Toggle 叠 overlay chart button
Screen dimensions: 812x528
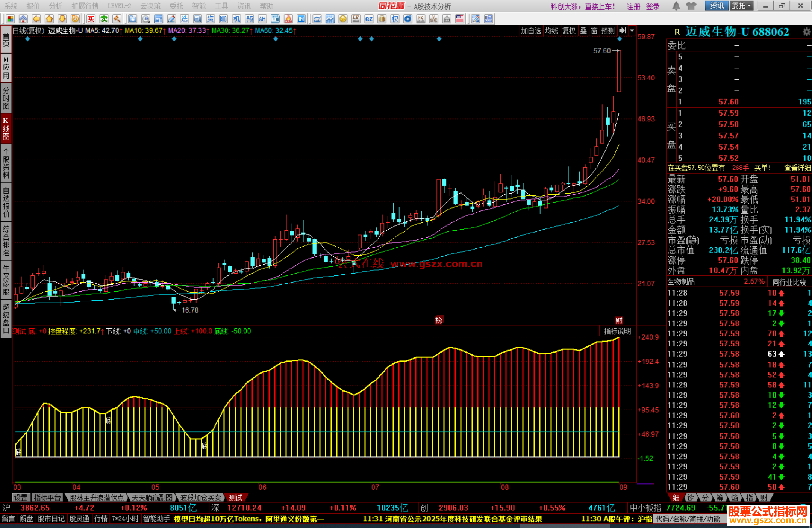tap(583, 31)
